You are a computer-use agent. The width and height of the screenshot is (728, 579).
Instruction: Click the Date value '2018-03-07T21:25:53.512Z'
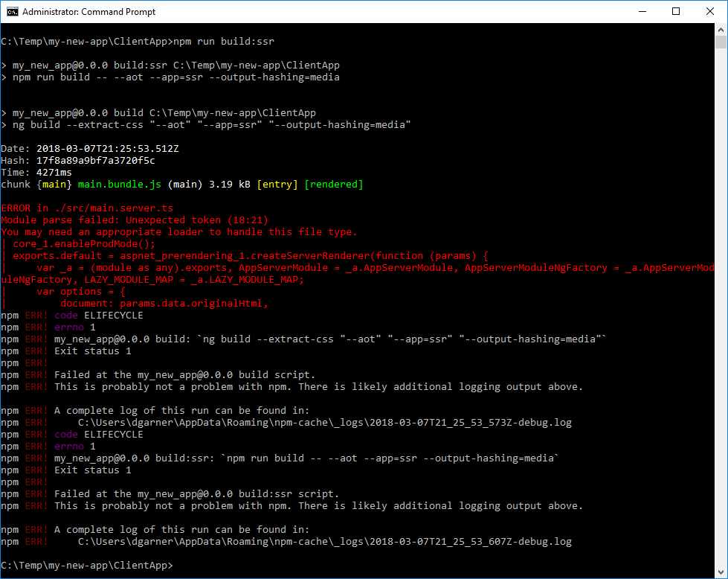(108, 149)
